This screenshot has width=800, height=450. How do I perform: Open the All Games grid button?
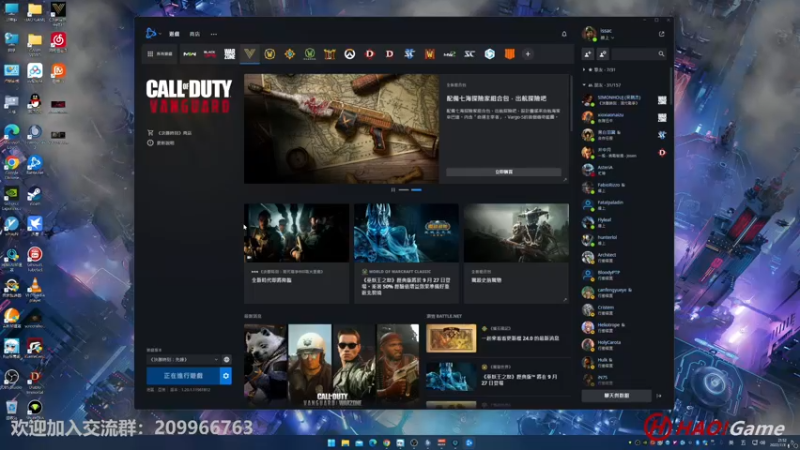coord(160,54)
